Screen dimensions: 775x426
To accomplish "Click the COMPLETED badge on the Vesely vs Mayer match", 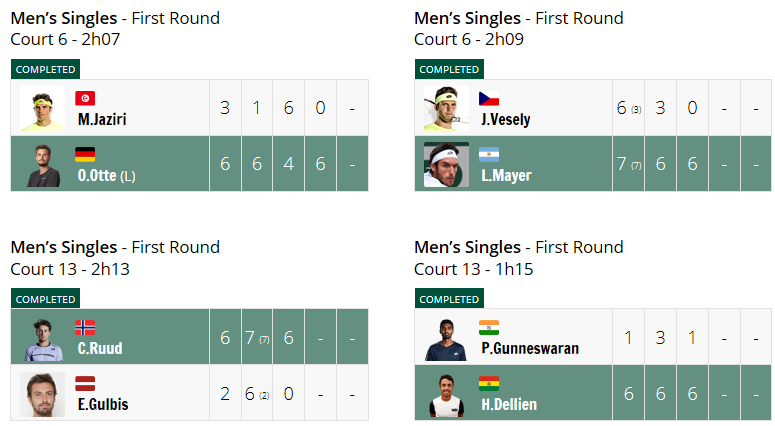I will pyautogui.click(x=449, y=69).
